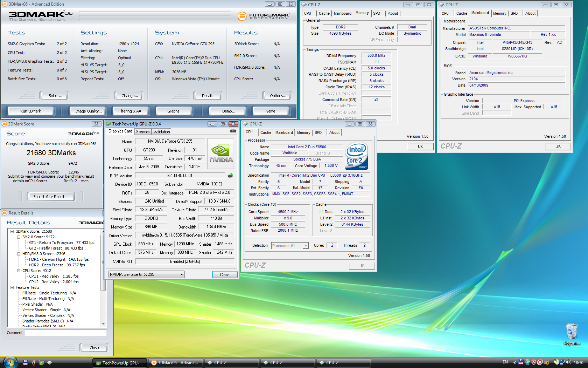Select the CPU1 - Red Valley row
The width and height of the screenshot is (588, 368).
click(54, 276)
